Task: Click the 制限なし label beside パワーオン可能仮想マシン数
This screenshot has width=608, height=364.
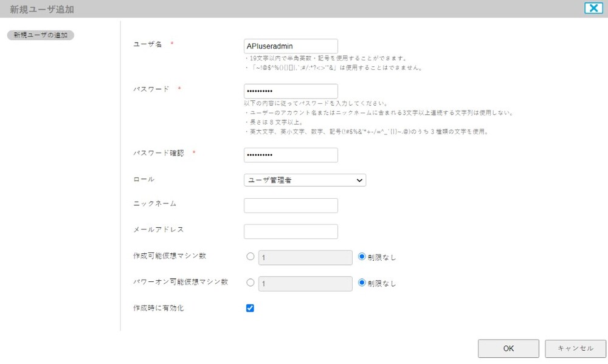Action: [x=382, y=284]
